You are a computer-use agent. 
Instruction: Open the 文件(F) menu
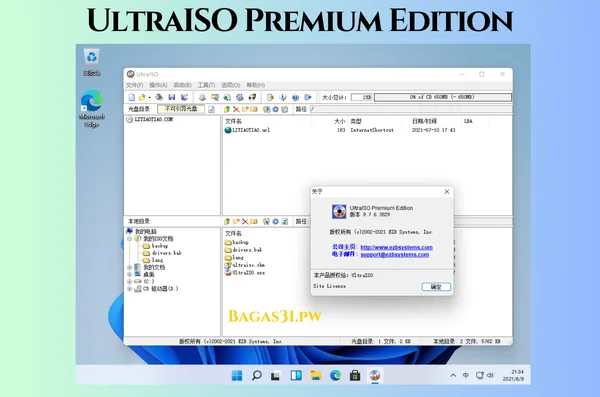(x=134, y=85)
